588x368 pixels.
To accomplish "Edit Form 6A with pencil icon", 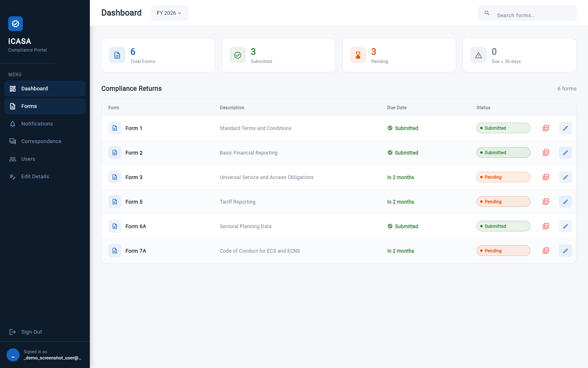I will click(x=566, y=226).
